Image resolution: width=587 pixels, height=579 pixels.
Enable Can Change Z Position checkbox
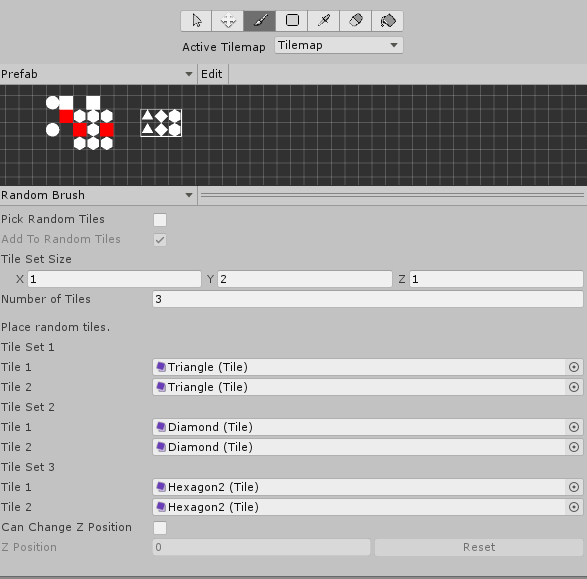pyautogui.click(x=160, y=528)
